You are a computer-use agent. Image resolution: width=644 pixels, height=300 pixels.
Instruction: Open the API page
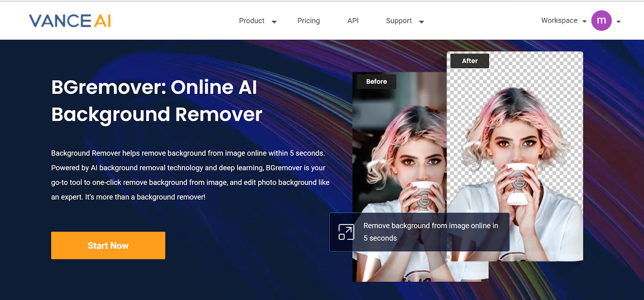tap(353, 21)
